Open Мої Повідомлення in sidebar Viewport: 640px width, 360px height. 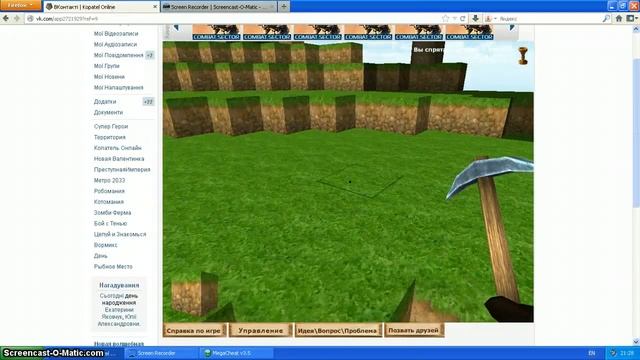(x=118, y=55)
